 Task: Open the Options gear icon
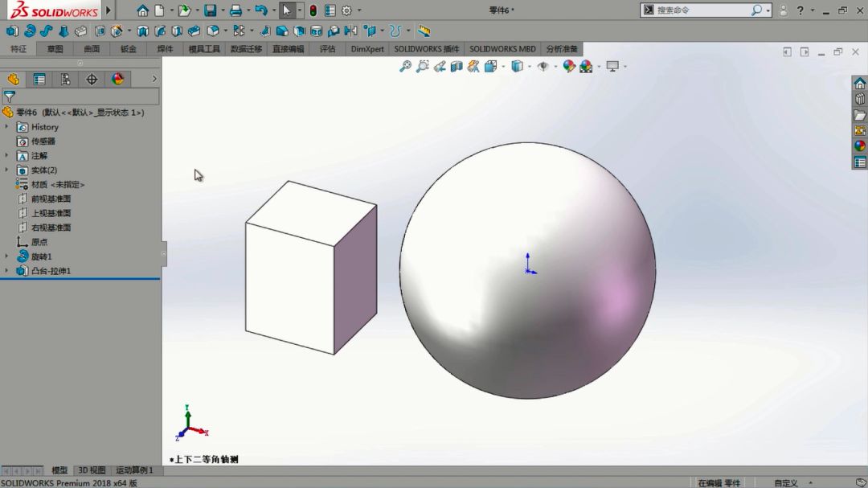click(x=346, y=10)
